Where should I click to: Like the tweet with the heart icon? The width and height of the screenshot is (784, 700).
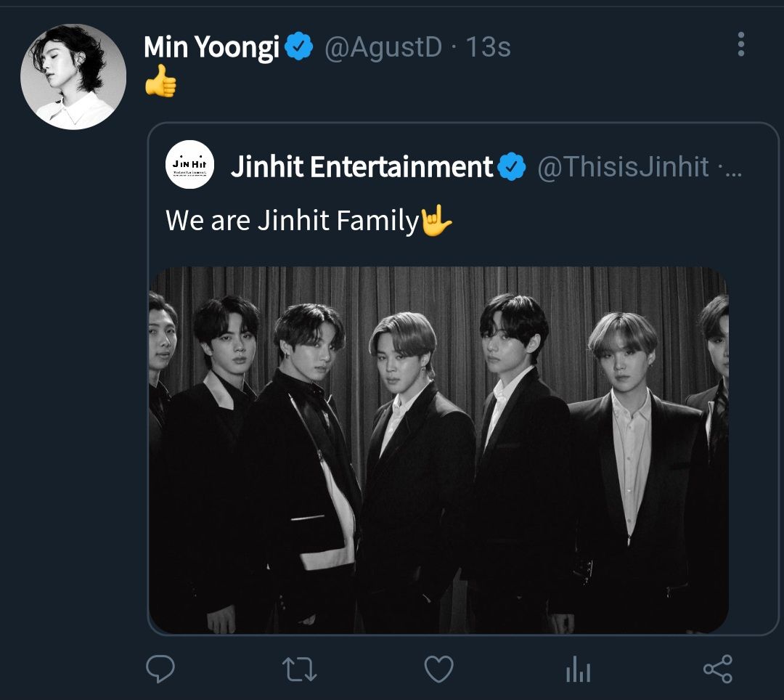(438, 669)
